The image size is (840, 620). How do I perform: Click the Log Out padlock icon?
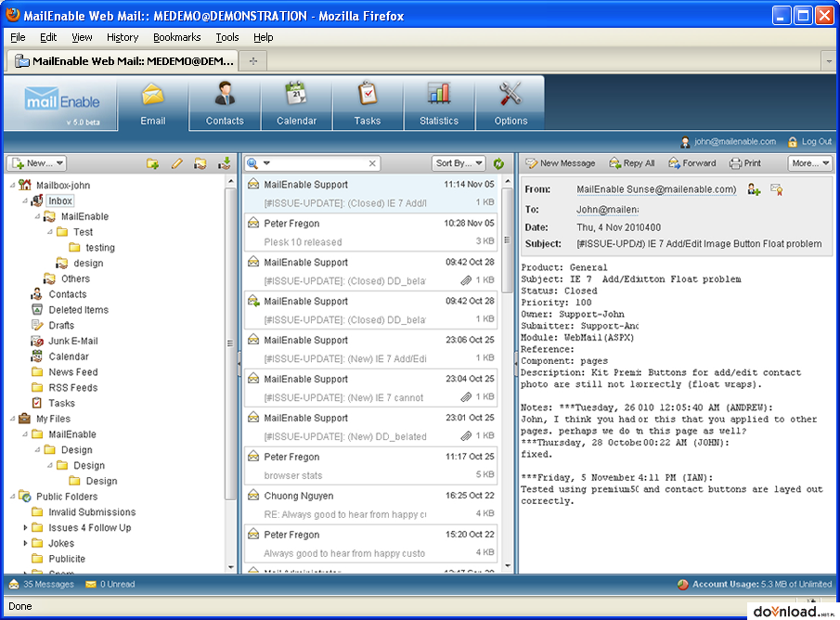(793, 142)
